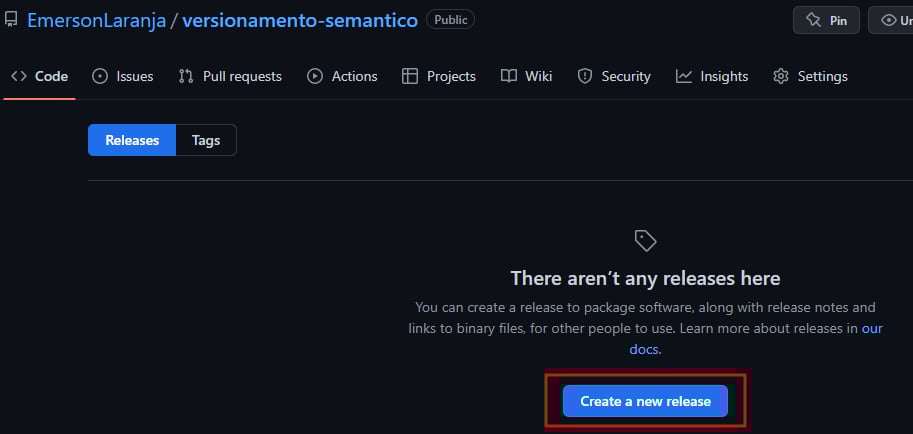This screenshot has height=434, width=913.
Task: Open the Security tab
Action: point(614,76)
